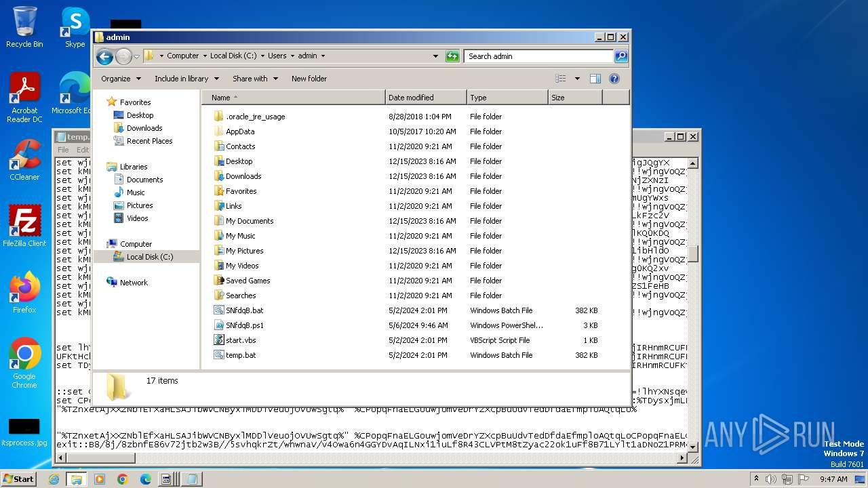This screenshot has height=488, width=868.
Task: Open the Share with menu
Action: click(255, 79)
